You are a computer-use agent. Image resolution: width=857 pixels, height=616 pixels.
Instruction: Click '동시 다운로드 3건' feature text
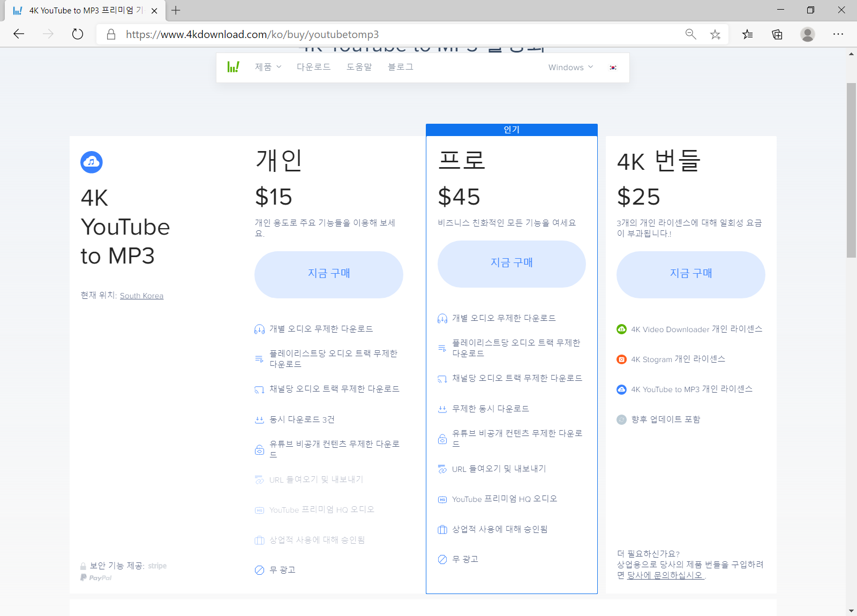(302, 419)
